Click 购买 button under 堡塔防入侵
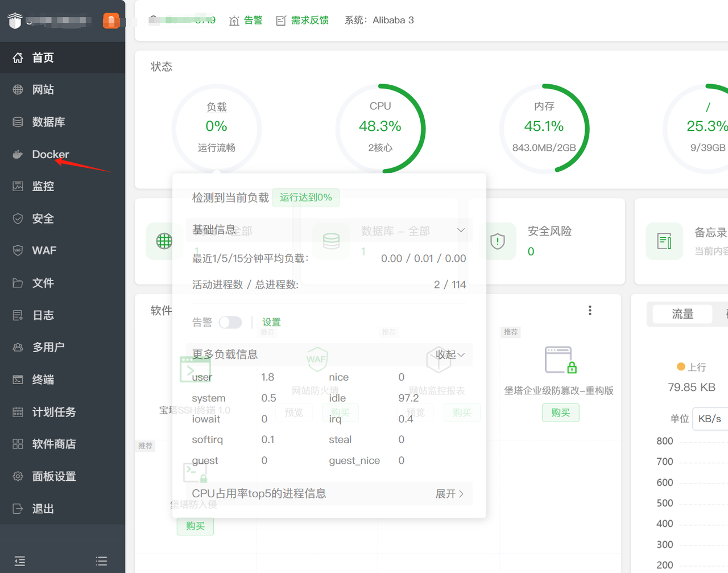 coord(195,526)
